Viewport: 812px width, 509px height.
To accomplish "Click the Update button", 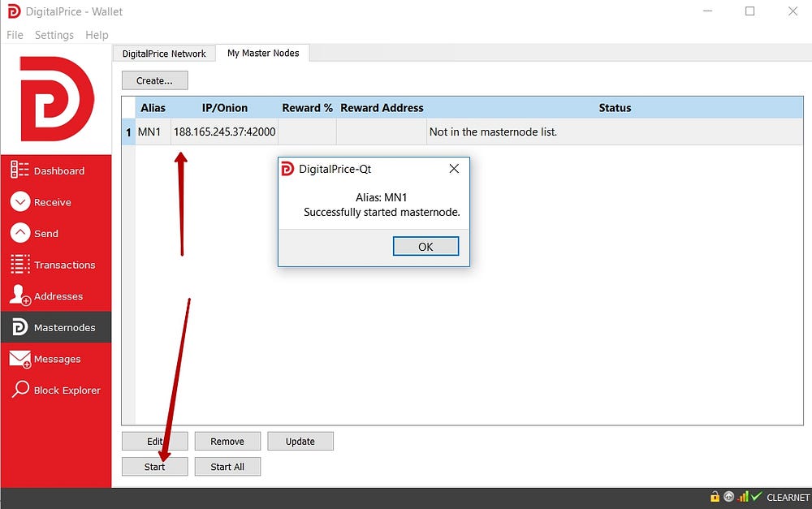I will pyautogui.click(x=300, y=441).
